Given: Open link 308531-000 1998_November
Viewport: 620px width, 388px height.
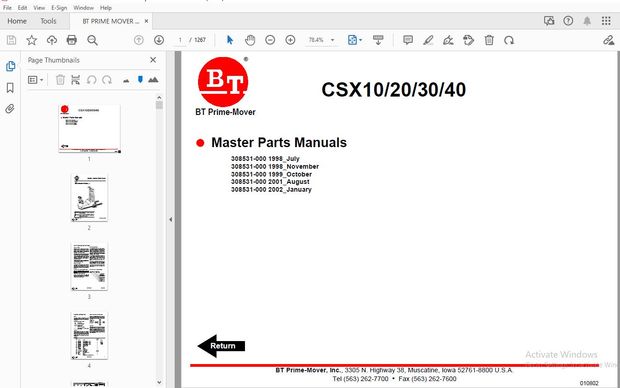Looking at the screenshot, I should coord(275,167).
